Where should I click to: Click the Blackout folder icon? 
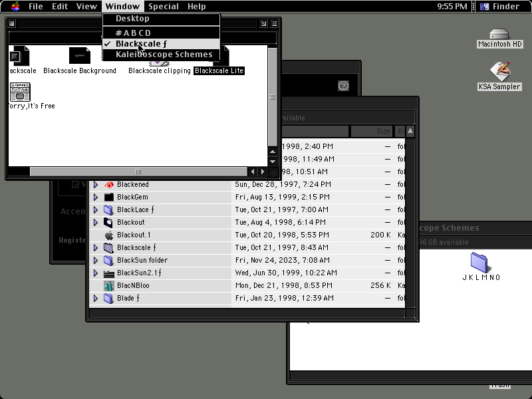pos(108,222)
